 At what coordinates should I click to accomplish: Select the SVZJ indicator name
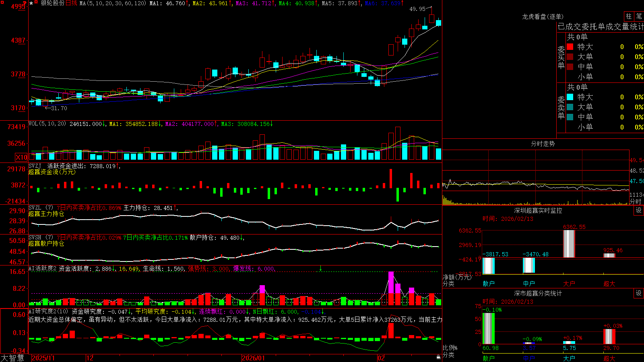pyautogui.click(x=35, y=166)
